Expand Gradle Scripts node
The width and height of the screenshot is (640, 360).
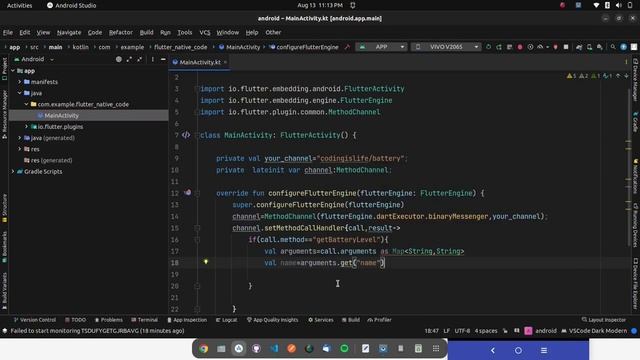[13, 171]
